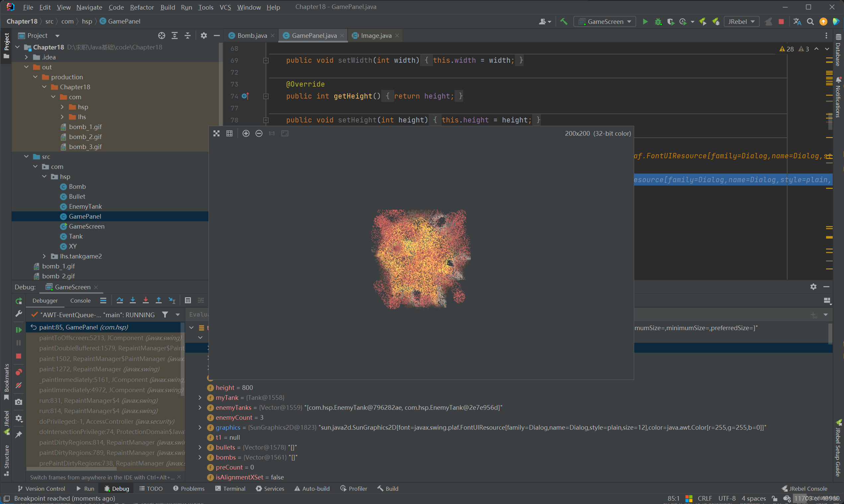Select the EnemyTank class in the project tree

tap(85, 206)
